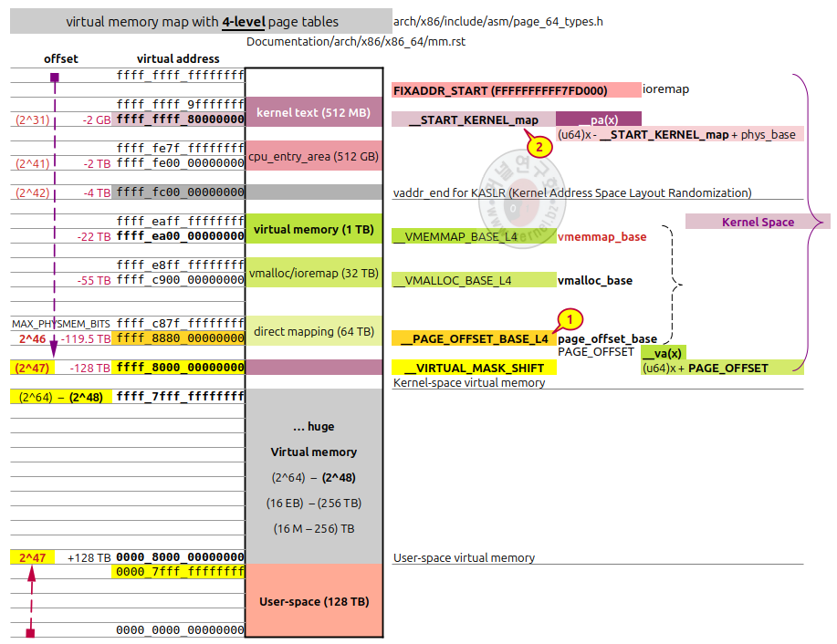Click the red 'vmemmap_base' text
Viewport: 837px width, 644px height.
click(602, 236)
